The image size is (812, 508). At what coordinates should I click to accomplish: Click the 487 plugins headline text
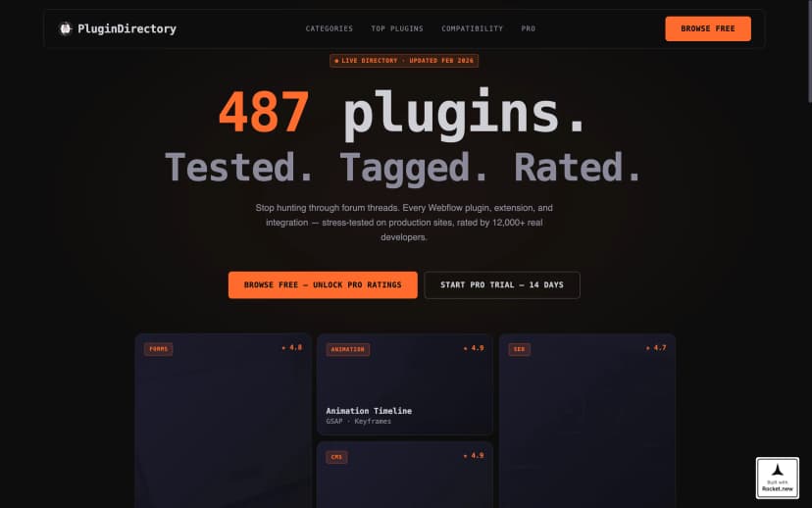tap(403, 113)
